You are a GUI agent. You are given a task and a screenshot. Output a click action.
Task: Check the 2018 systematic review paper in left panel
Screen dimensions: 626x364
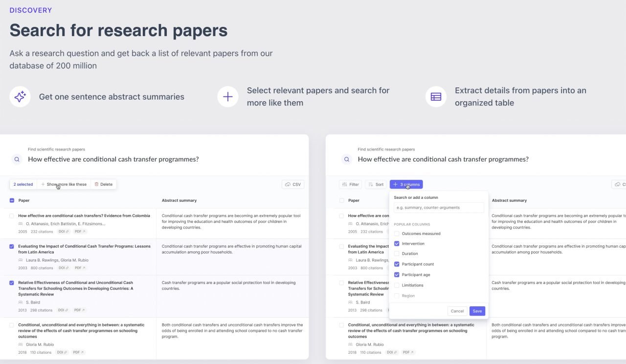coord(12,324)
